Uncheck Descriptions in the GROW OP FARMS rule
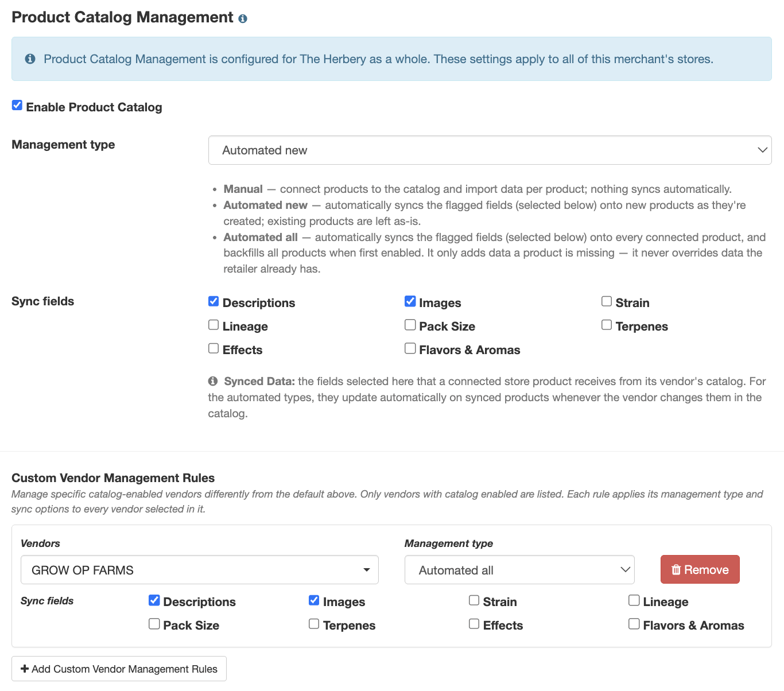Viewport: 784px width, 691px height. pos(154,600)
